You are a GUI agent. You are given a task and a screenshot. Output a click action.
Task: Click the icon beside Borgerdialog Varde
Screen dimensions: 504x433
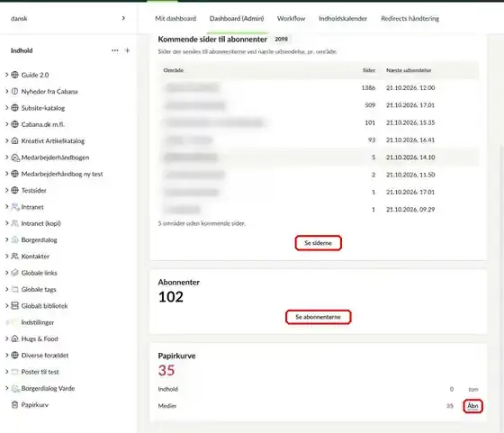click(x=15, y=389)
